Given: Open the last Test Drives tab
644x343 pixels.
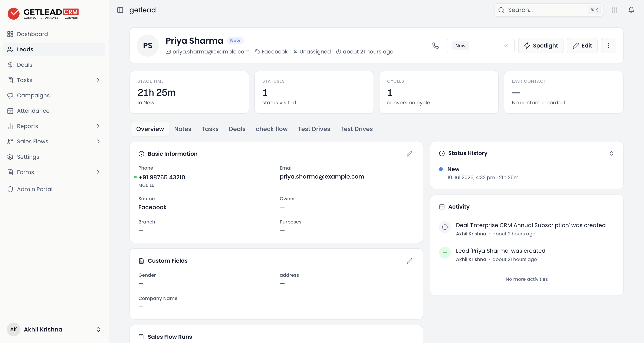Looking at the screenshot, I should 356,129.
